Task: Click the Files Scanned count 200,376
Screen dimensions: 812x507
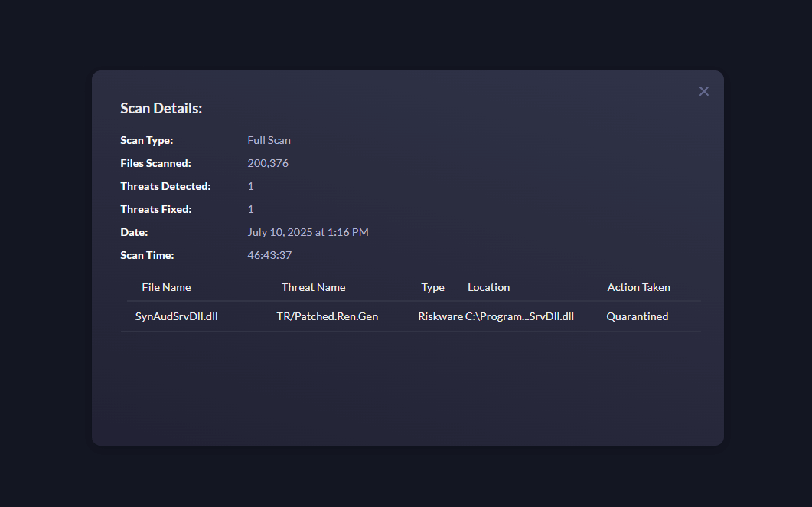Action: click(x=267, y=163)
